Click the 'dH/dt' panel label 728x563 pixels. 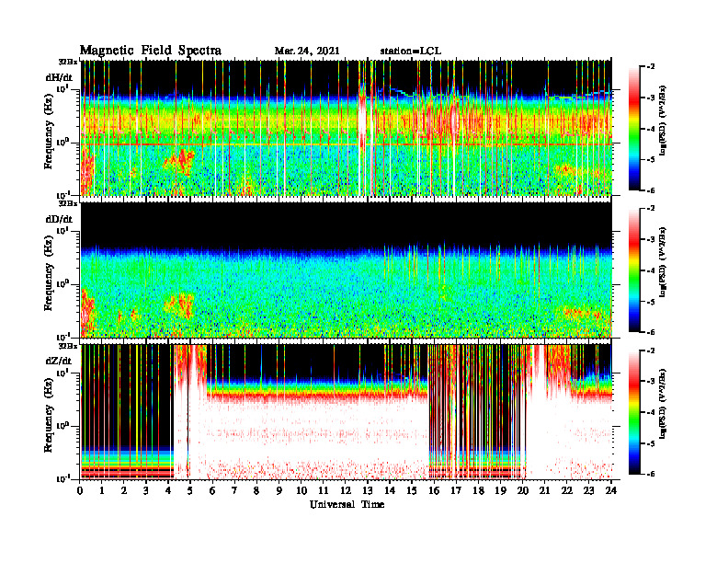click(x=59, y=77)
